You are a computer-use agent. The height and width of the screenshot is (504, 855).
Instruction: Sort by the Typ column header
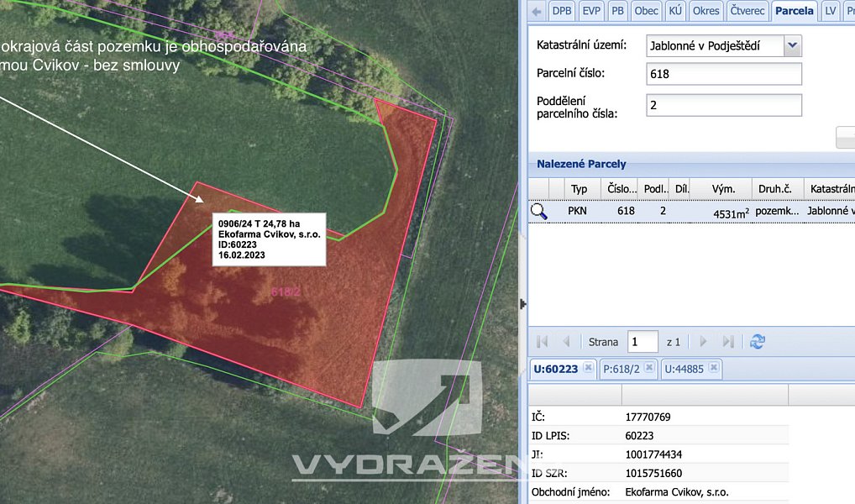click(579, 189)
